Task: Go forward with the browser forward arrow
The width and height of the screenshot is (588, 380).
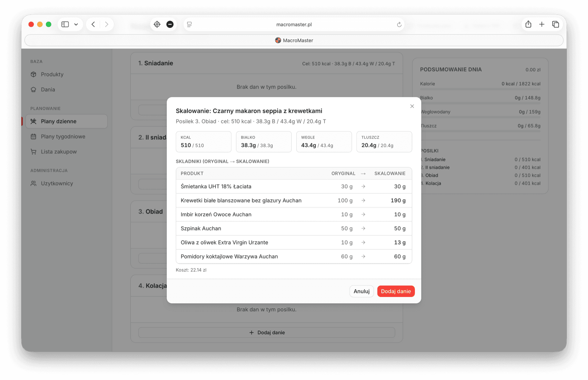Action: click(107, 24)
